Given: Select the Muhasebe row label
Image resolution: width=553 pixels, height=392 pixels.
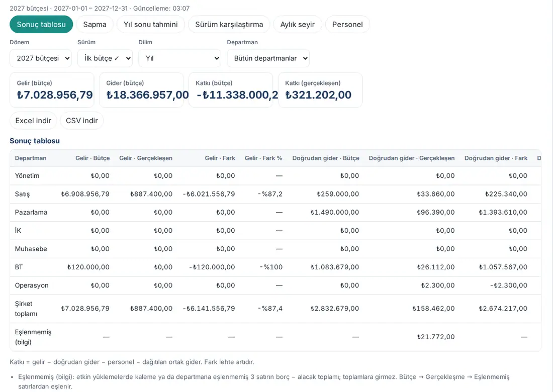Looking at the screenshot, I should (31, 249).
